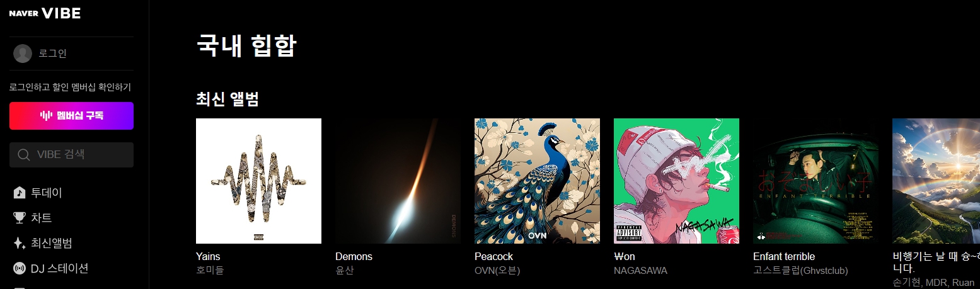Click the 멤버십 구독 button
Image resolution: width=980 pixels, height=289 pixels.
(x=71, y=116)
